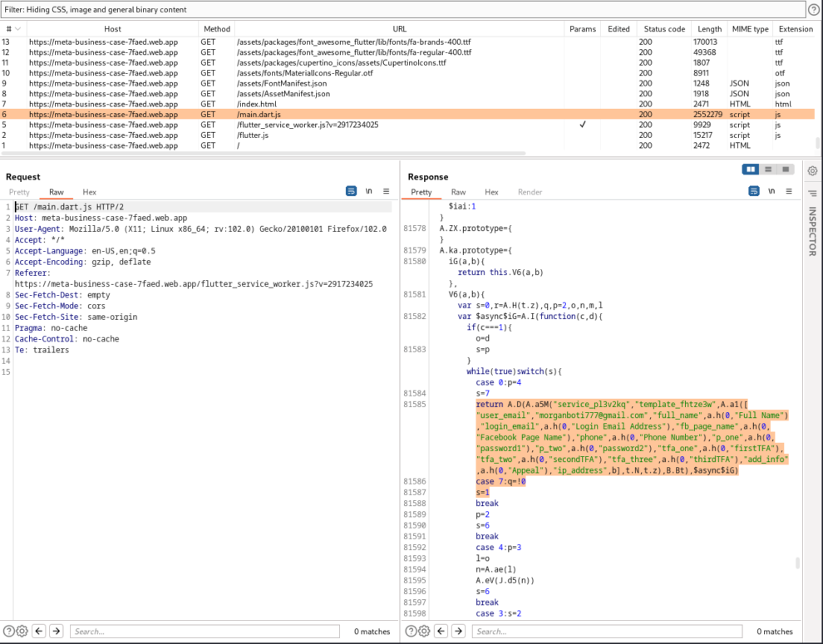The image size is (823, 644).
Task: Click the Inspector settings gear icon
Action: [x=812, y=170]
